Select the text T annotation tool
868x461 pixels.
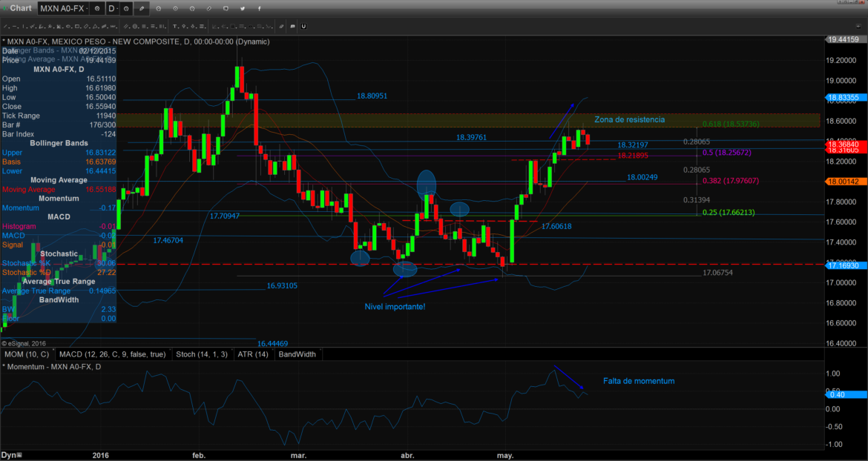[x=175, y=26]
